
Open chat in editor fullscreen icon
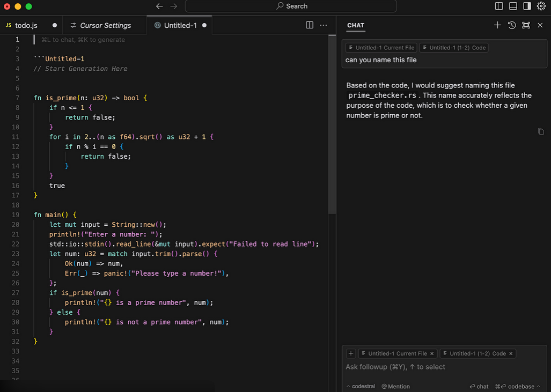[526, 25]
